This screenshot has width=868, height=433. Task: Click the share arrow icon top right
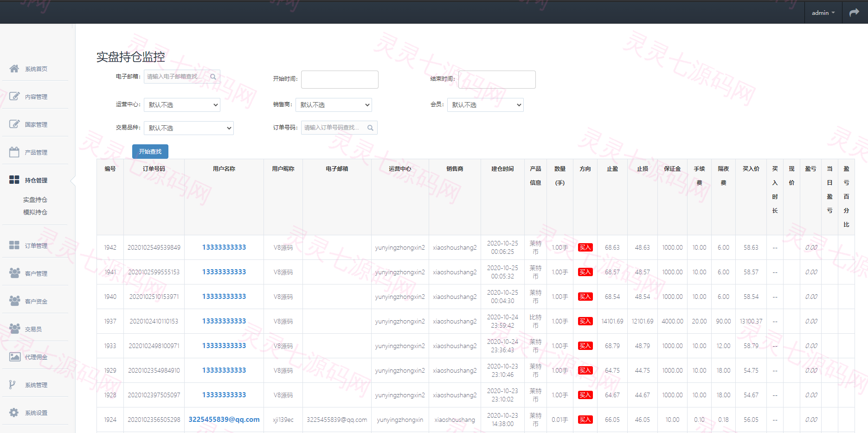tap(854, 13)
